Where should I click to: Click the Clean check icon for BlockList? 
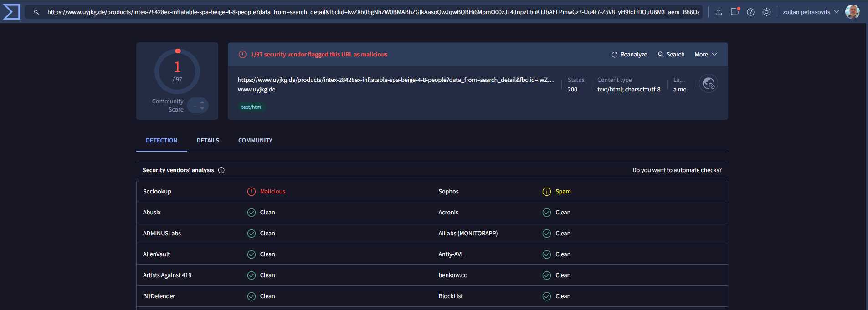[x=547, y=296]
